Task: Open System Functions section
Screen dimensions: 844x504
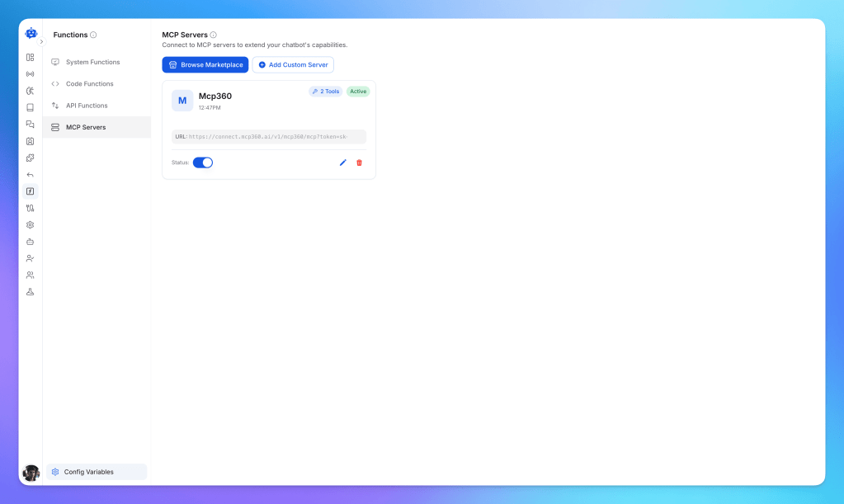Action: (92, 62)
